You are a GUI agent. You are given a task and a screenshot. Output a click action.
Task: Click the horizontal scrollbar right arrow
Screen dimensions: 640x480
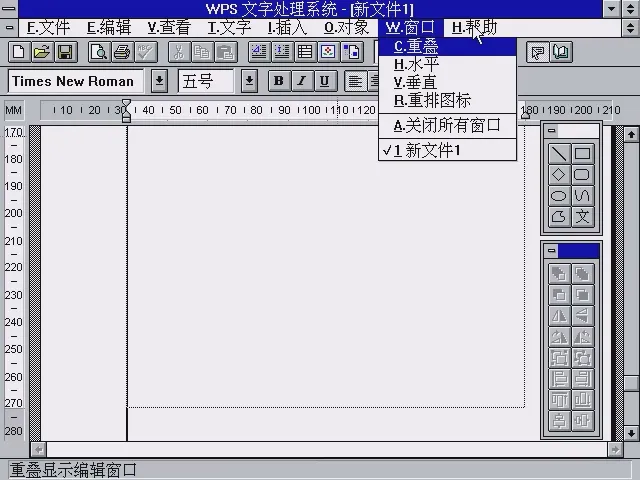615,450
